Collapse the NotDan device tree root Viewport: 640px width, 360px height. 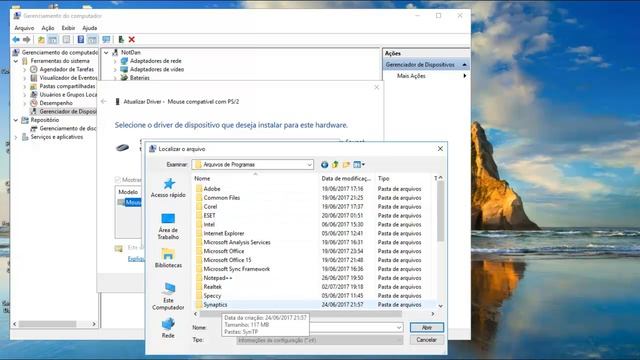107,53
